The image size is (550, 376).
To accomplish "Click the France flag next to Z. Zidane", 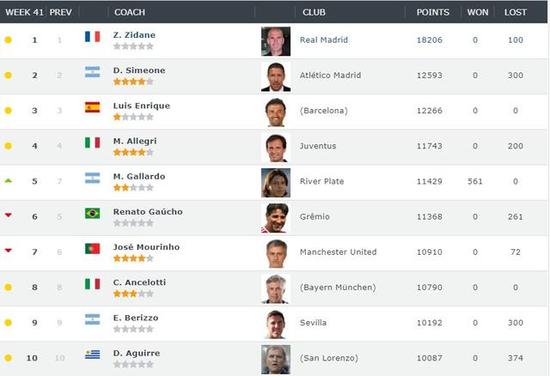I will 92,36.
